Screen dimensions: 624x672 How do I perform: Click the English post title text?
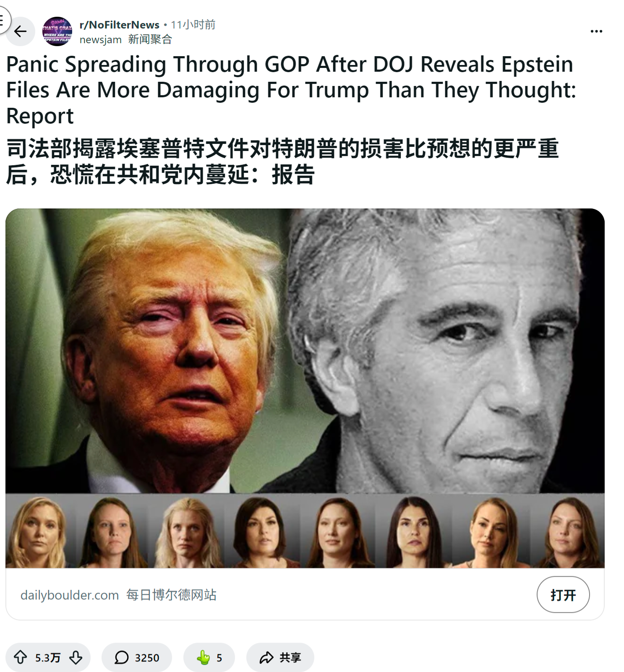pos(291,90)
